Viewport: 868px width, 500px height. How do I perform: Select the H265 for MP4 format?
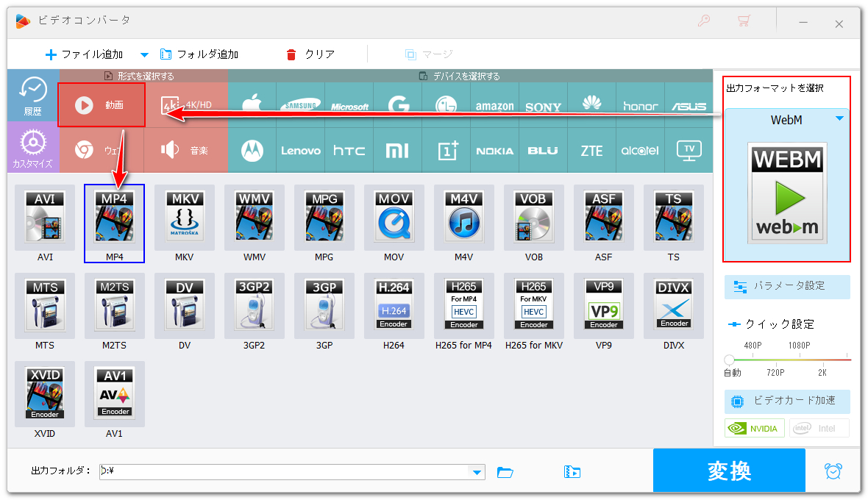pyautogui.click(x=463, y=307)
